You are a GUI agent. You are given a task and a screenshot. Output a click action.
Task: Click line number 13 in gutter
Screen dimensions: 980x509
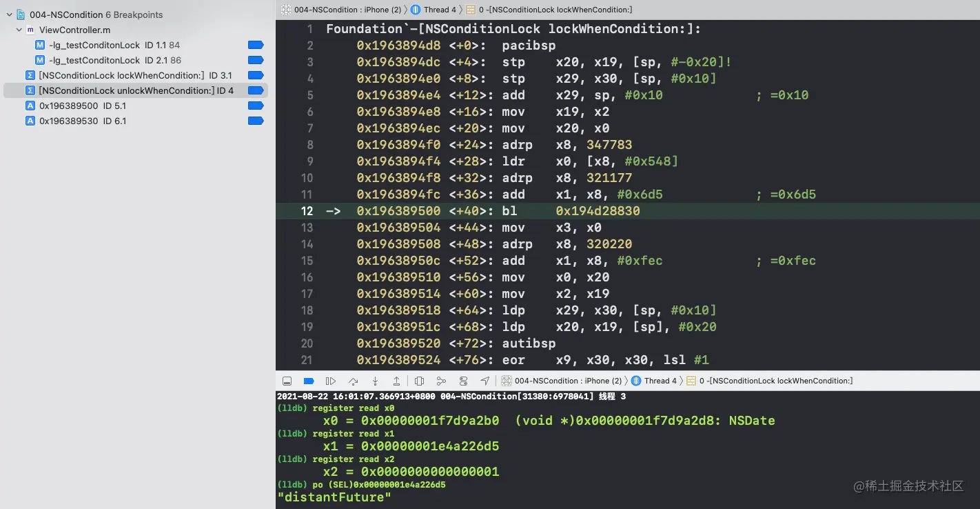(x=307, y=228)
